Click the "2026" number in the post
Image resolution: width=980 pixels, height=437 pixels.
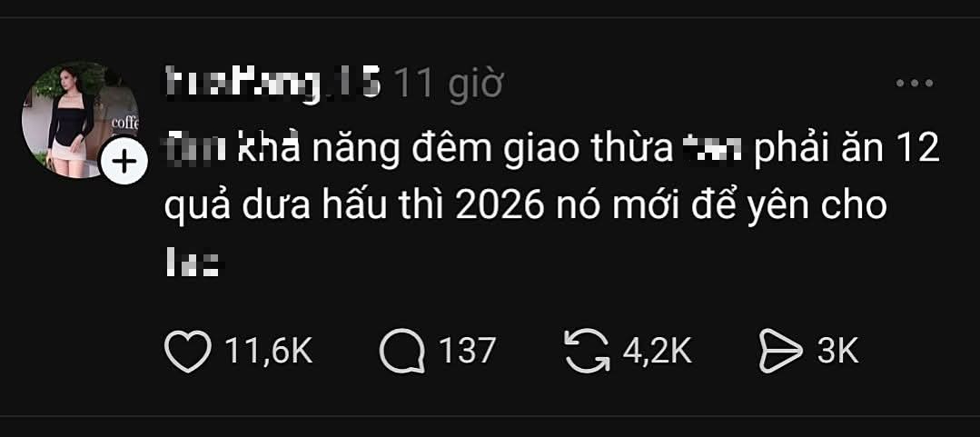[500, 207]
